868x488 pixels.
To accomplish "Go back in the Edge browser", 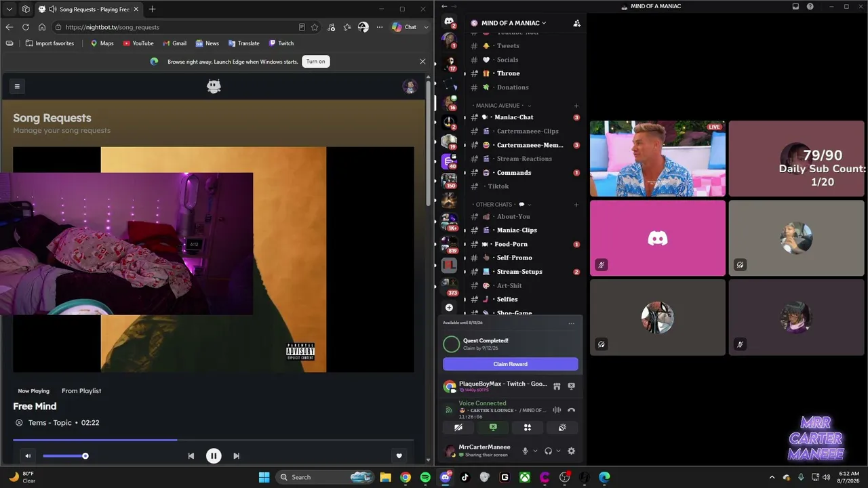I will pos(9,27).
